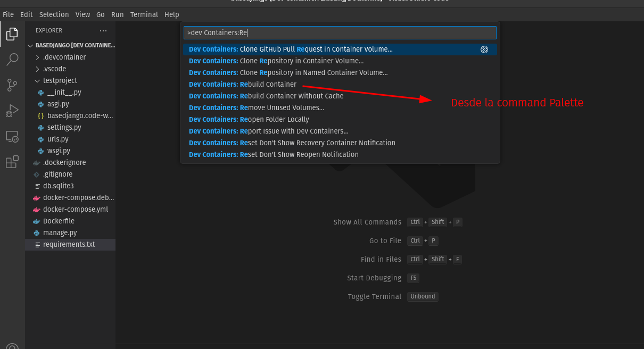Expand the .devcontainer folder
This screenshot has width=644, height=349.
click(x=70, y=57)
